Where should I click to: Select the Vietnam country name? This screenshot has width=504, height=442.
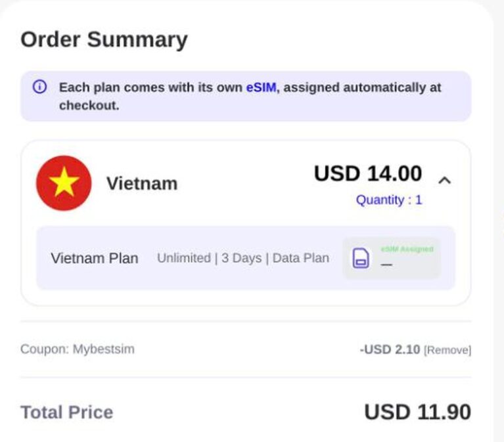coord(142,183)
